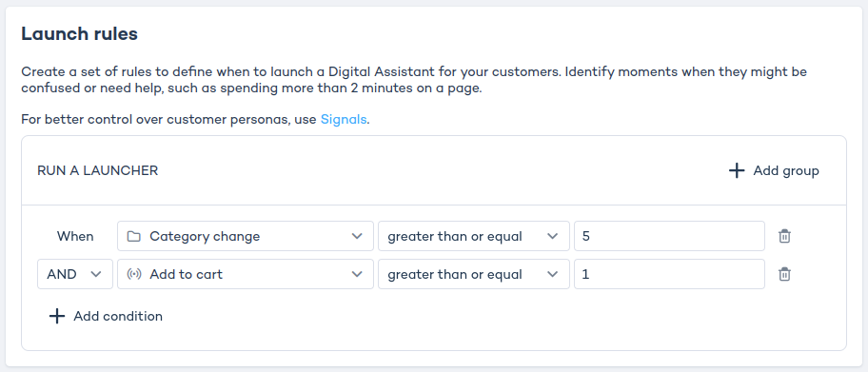868x372 pixels.
Task: Open the Signals link
Action: coord(344,119)
